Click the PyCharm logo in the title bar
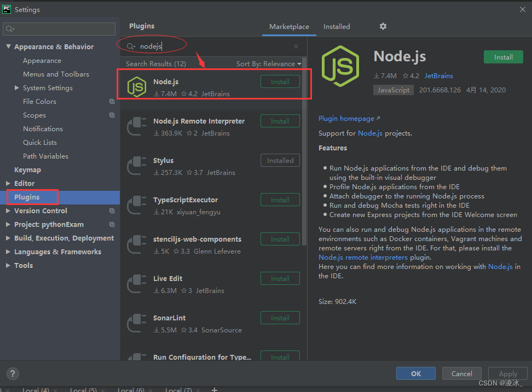Image resolution: width=532 pixels, height=392 pixels. pyautogui.click(x=7, y=9)
